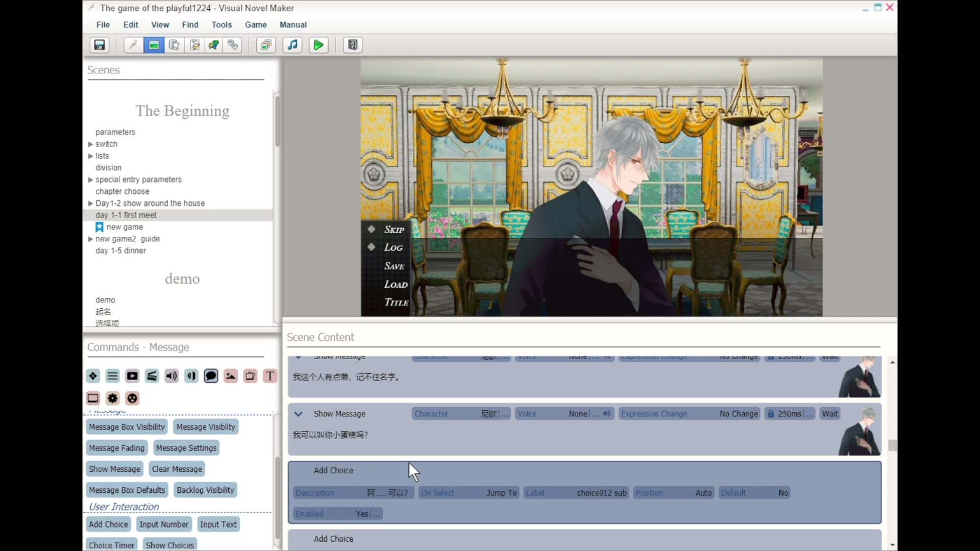This screenshot has width=980, height=551.
Task: Select the clapperboard scene command category
Action: pyautogui.click(x=152, y=376)
